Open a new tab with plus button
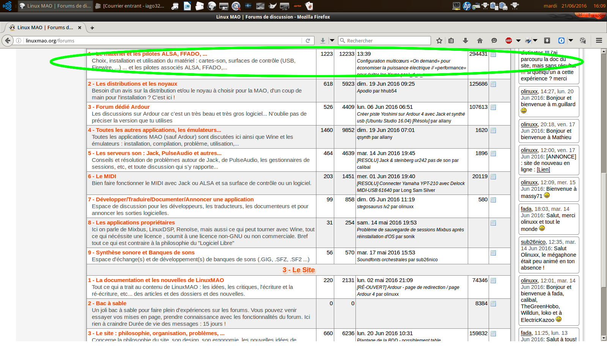This screenshot has height=364, width=607. click(x=92, y=28)
